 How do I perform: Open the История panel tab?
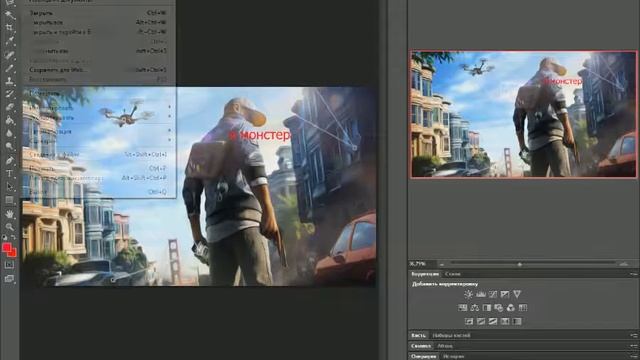pyautogui.click(x=453, y=356)
